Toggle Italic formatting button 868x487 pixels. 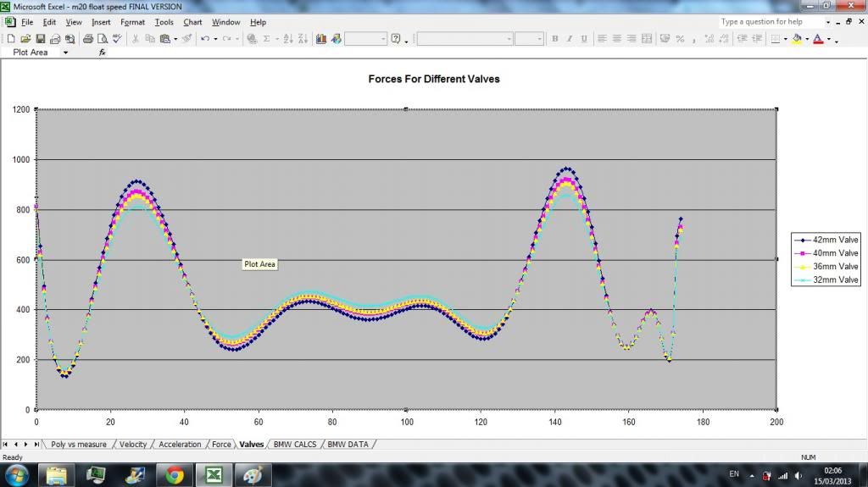(x=570, y=39)
